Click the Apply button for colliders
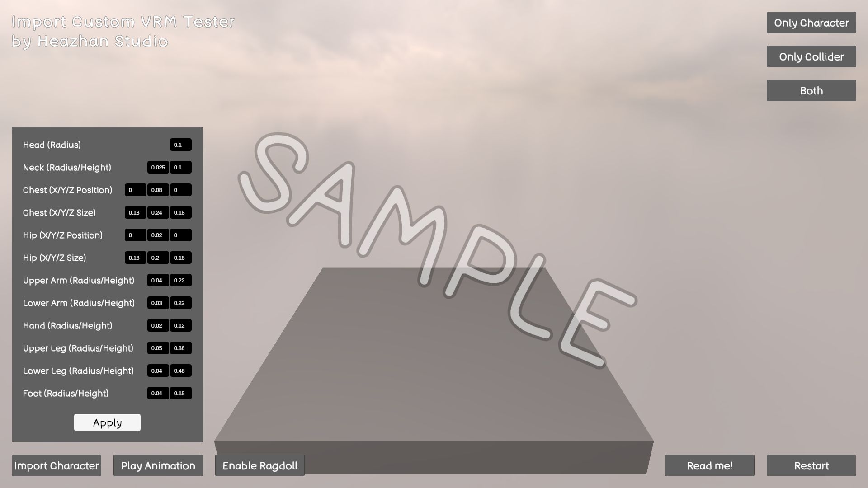The width and height of the screenshot is (868, 488). point(107,422)
